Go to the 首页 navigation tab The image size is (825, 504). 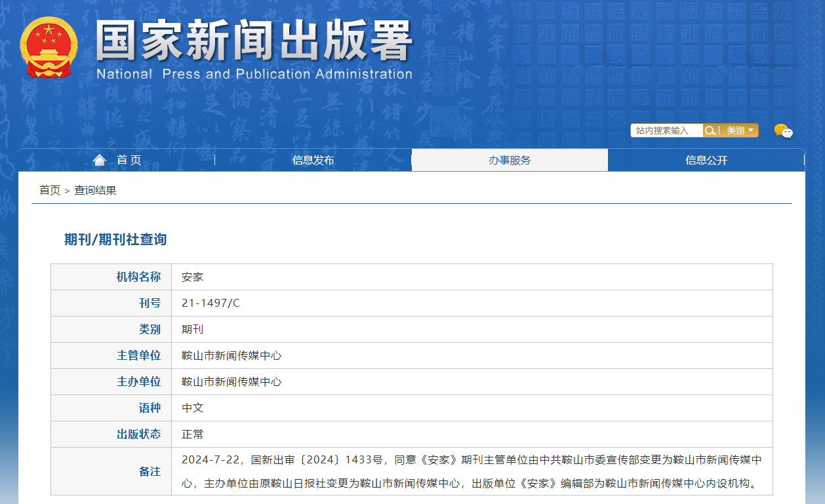pos(117,160)
